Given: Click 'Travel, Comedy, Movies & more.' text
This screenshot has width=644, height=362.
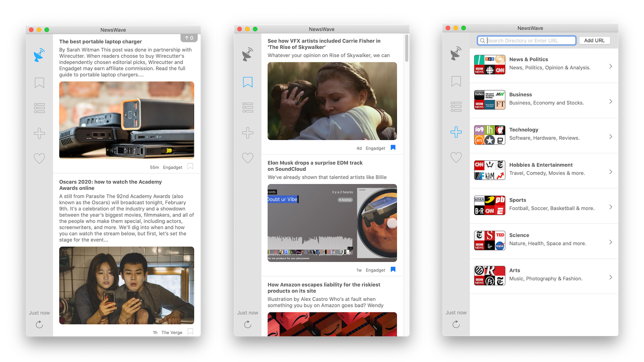Looking at the screenshot, I should (547, 173).
